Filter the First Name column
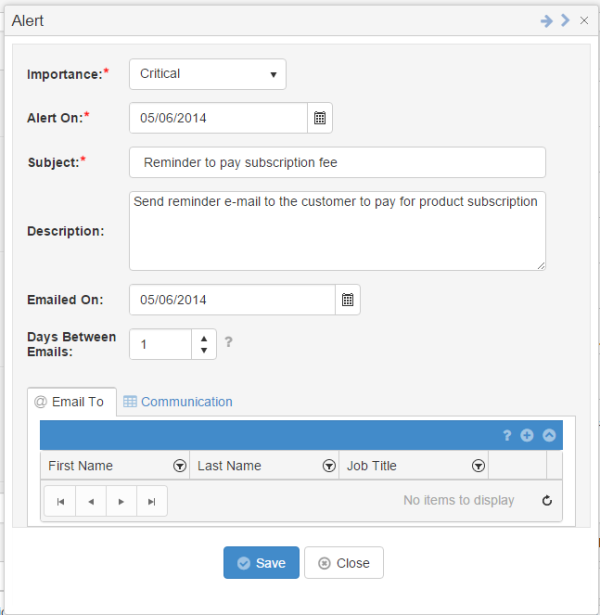The width and height of the screenshot is (600, 615). coord(180,466)
